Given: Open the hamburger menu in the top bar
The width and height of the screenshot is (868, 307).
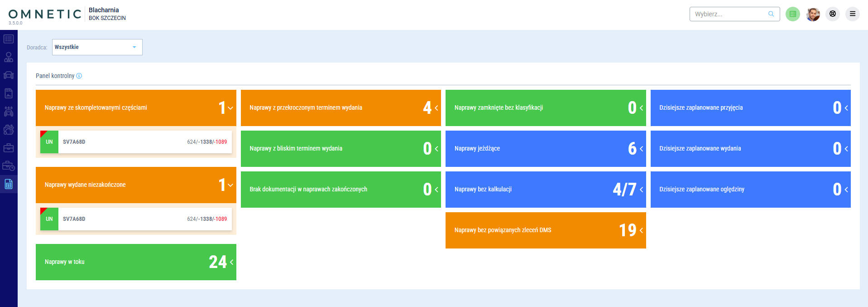Looking at the screenshot, I should tap(852, 14).
